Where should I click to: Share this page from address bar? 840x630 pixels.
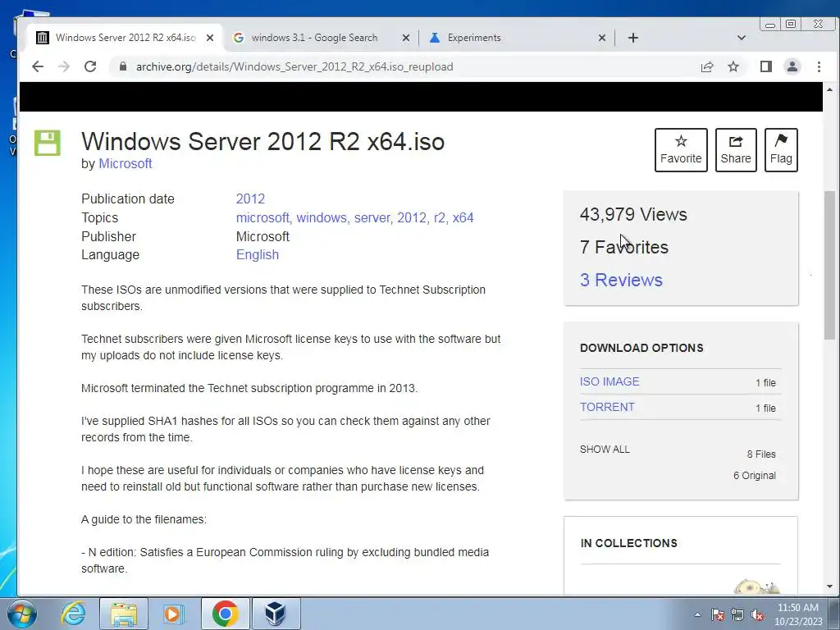[x=706, y=66]
